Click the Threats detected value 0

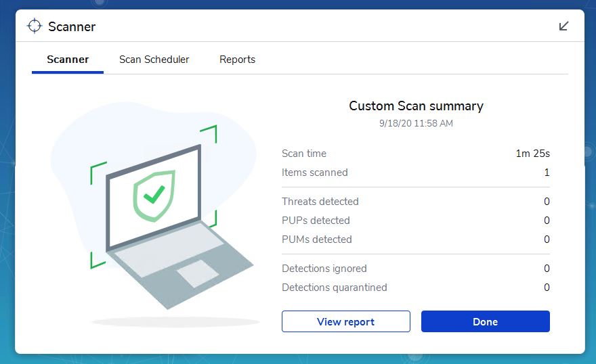(x=547, y=201)
